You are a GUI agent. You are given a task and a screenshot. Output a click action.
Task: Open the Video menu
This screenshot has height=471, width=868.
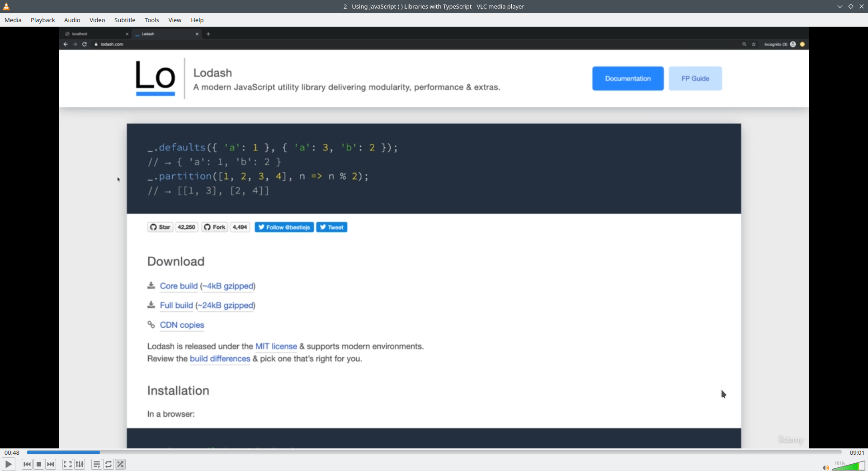pos(97,20)
